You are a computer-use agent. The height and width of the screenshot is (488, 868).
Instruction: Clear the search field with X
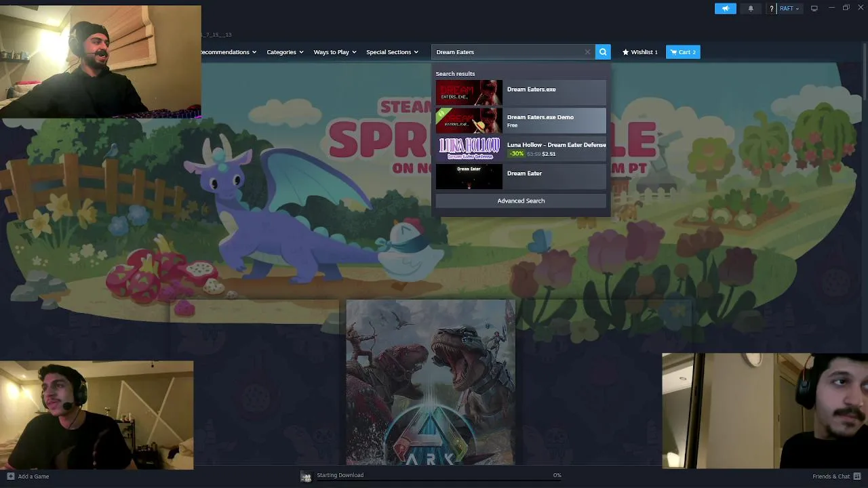pyautogui.click(x=587, y=52)
